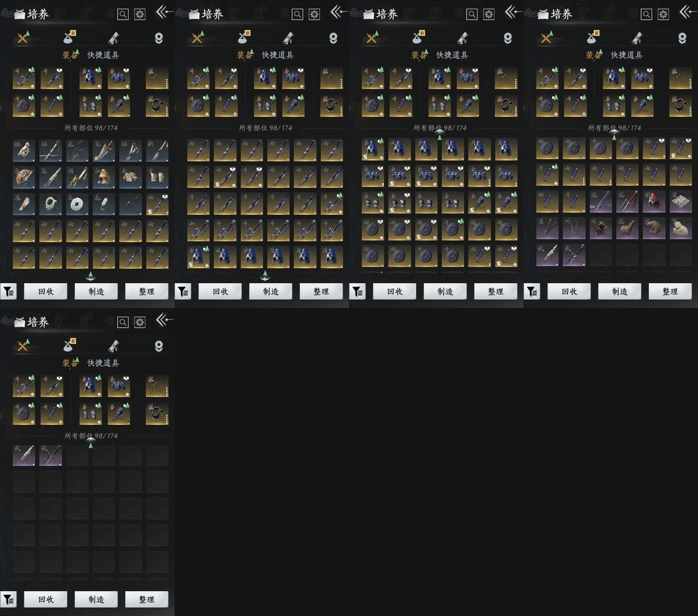Open the scroll tab in mostly empty panel
The width and height of the screenshot is (698, 616).
tap(113, 346)
